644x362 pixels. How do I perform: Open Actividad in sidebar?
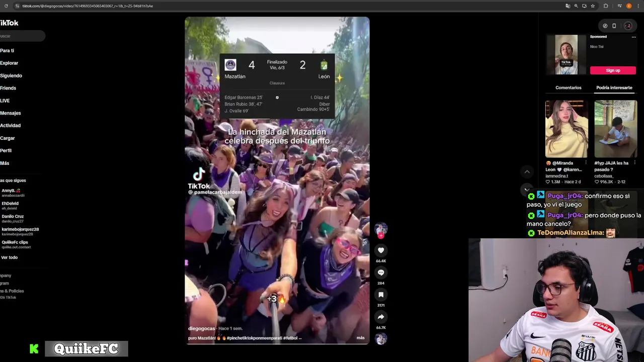(x=10, y=126)
